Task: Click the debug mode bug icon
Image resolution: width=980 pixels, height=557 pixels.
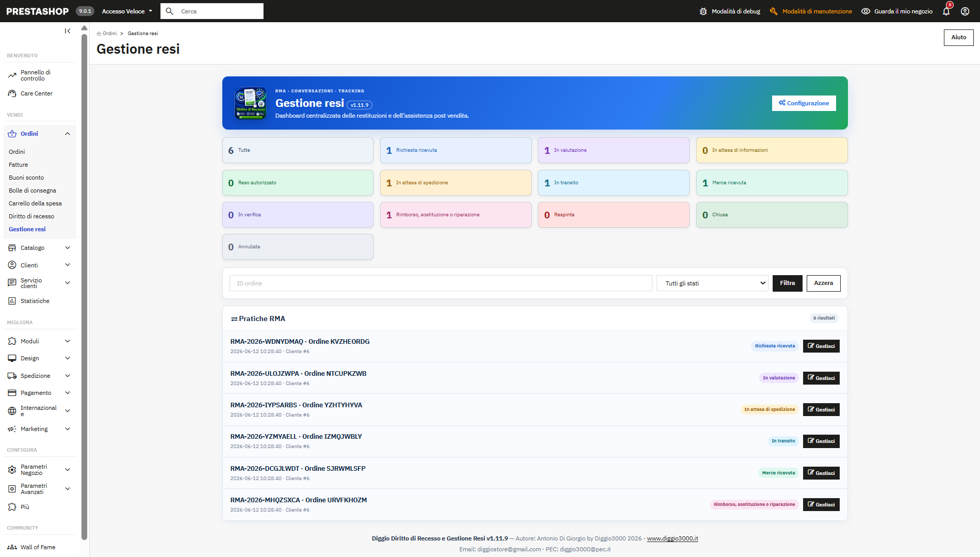Action: 703,11
